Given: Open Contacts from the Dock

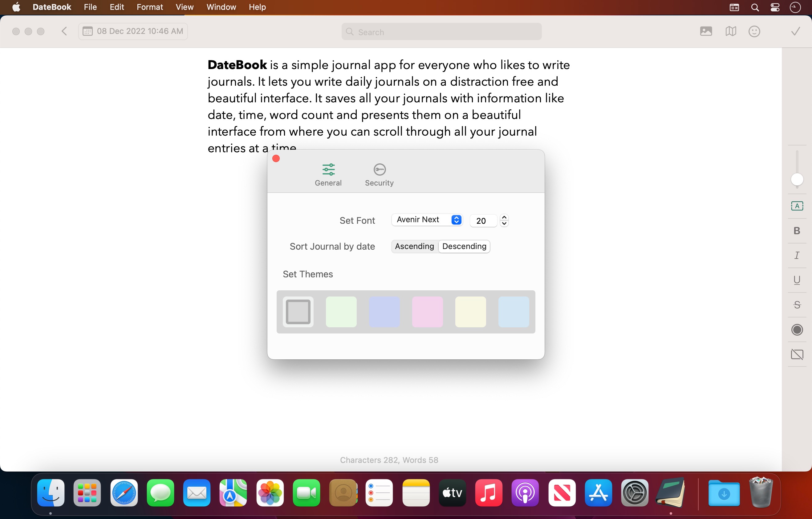Looking at the screenshot, I should (x=343, y=493).
